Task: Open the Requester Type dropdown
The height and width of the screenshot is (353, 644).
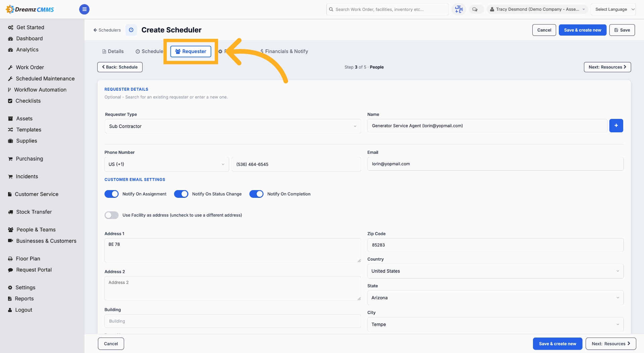Action: tap(233, 126)
